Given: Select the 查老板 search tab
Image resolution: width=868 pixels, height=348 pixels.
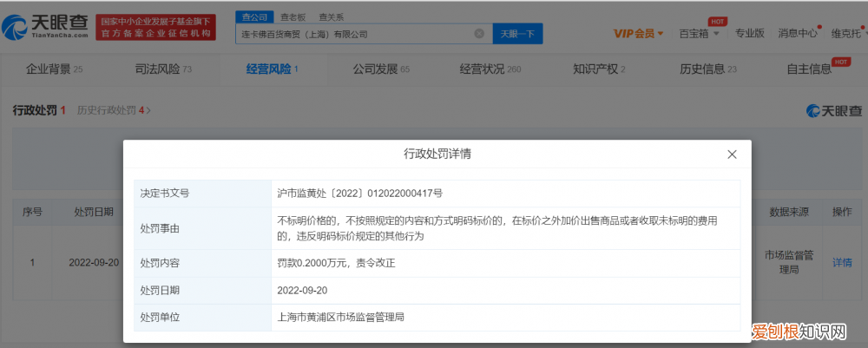Looking at the screenshot, I should pyautogui.click(x=293, y=16).
